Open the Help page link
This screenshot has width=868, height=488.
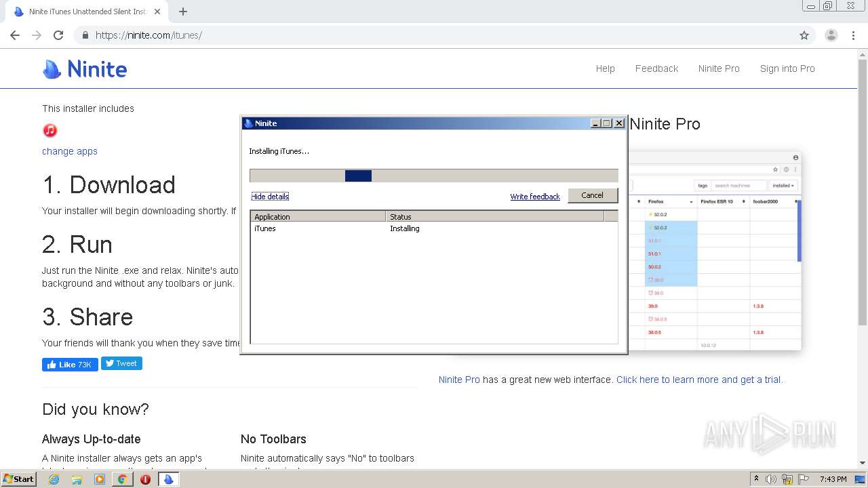(606, 68)
